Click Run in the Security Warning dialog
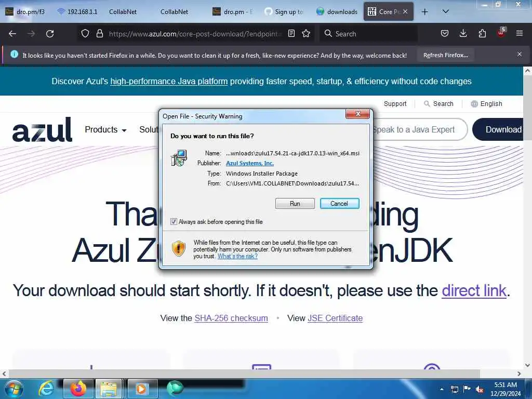Viewport: 532px width, 399px height. pyautogui.click(x=295, y=204)
